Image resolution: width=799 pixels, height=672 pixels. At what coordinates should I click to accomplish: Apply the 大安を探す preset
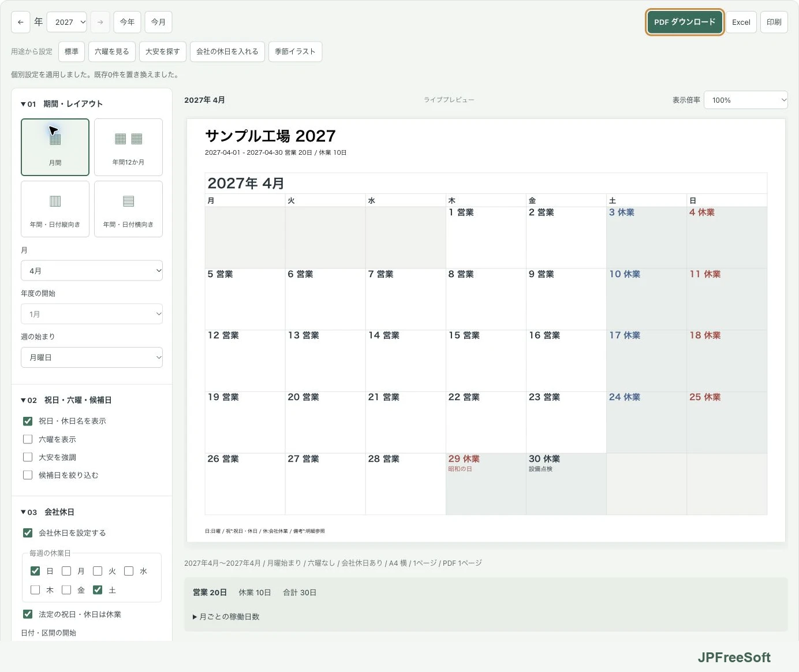coord(163,51)
